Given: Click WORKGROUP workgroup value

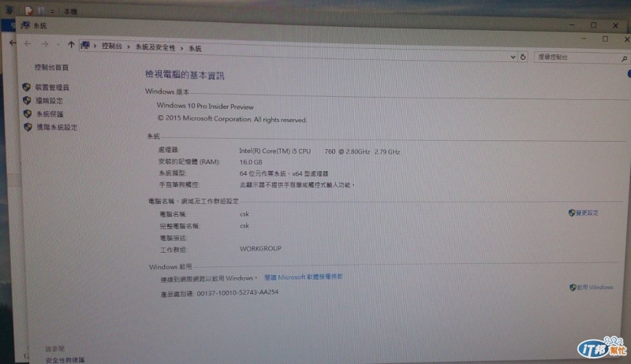Looking at the screenshot, I should (261, 249).
